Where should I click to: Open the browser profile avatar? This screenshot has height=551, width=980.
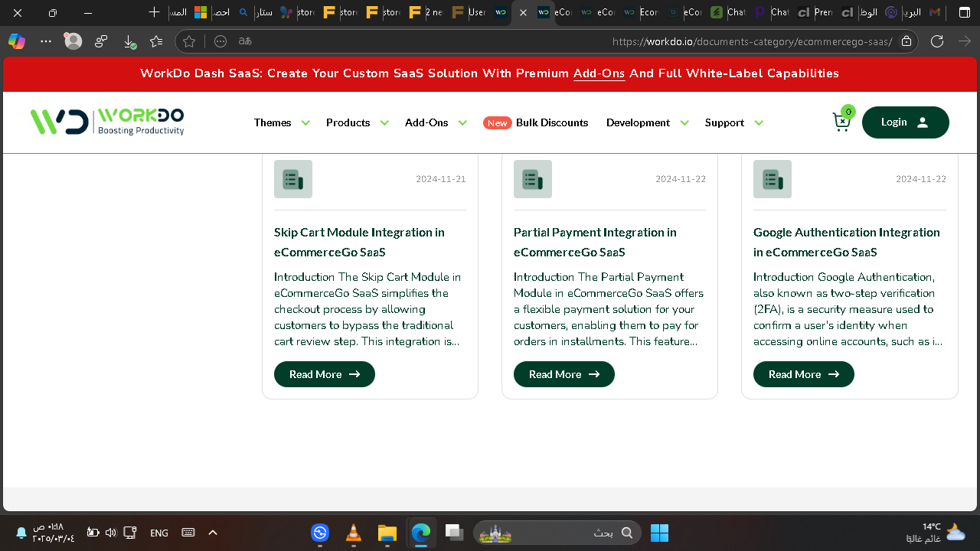point(73,41)
